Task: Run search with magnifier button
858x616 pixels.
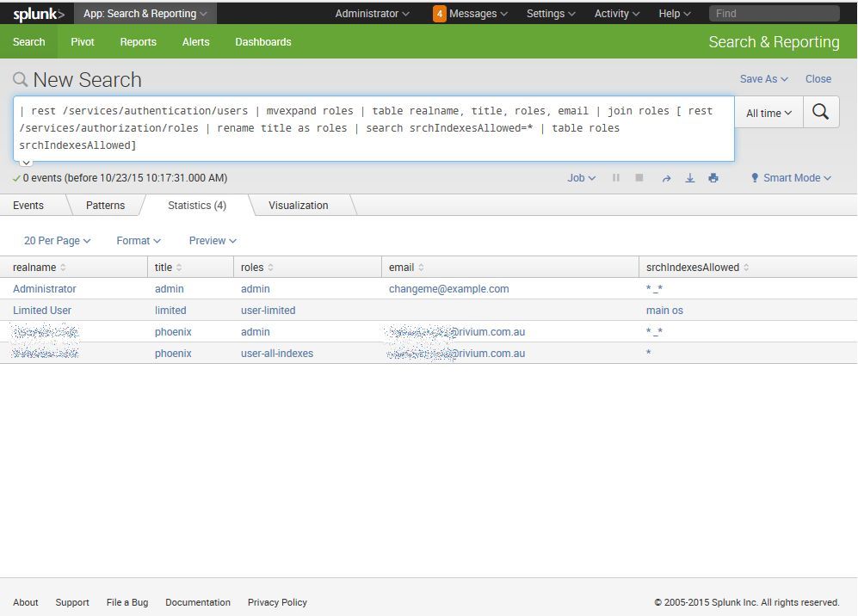Action: (x=820, y=112)
